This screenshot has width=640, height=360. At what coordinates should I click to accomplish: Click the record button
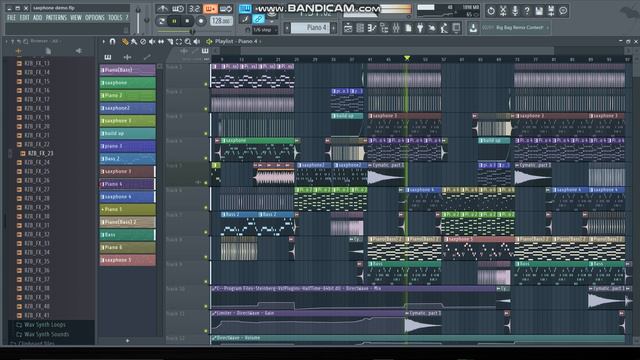click(x=201, y=21)
